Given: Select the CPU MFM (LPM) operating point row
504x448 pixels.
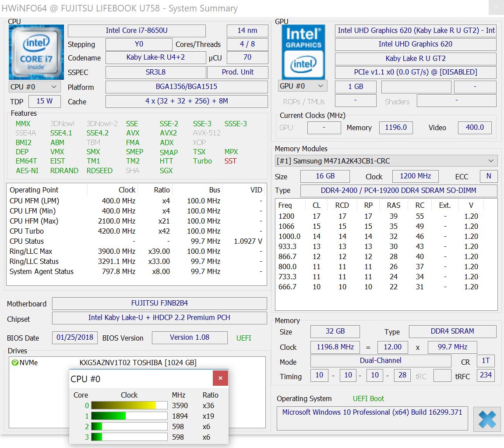Looking at the screenshot, I should pyautogui.click(x=136, y=201).
